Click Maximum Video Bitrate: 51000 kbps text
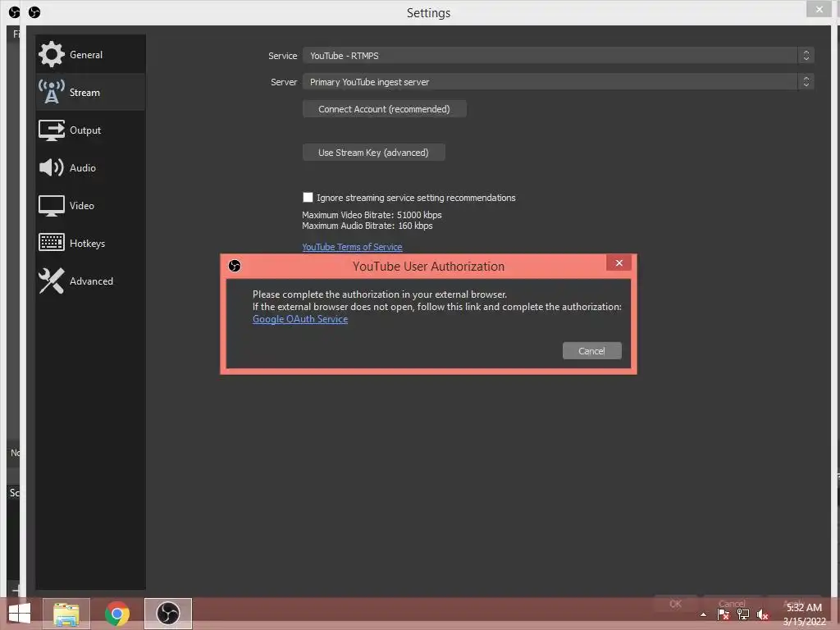840x630 pixels. pos(372,215)
